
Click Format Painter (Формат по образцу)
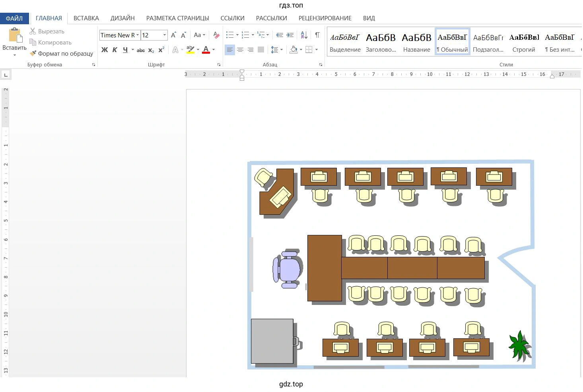pos(62,53)
